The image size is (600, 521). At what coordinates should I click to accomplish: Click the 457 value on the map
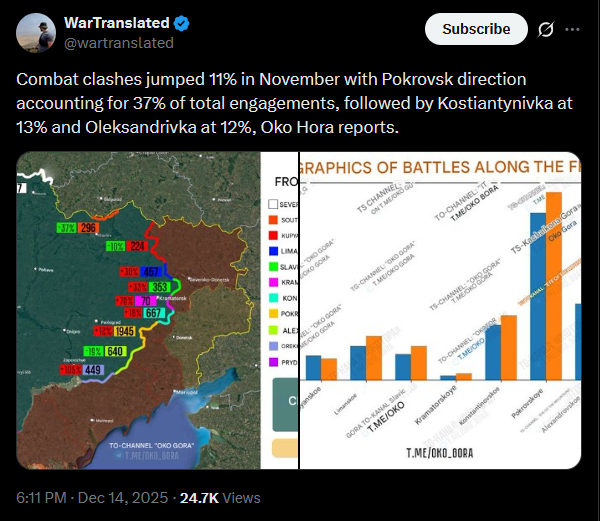click(152, 272)
